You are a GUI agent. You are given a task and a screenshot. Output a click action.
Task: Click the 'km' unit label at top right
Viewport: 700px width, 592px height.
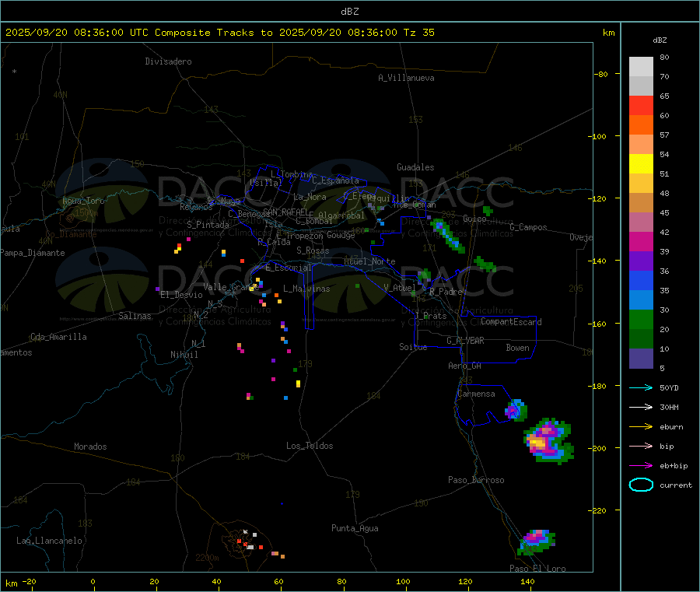[608, 33]
